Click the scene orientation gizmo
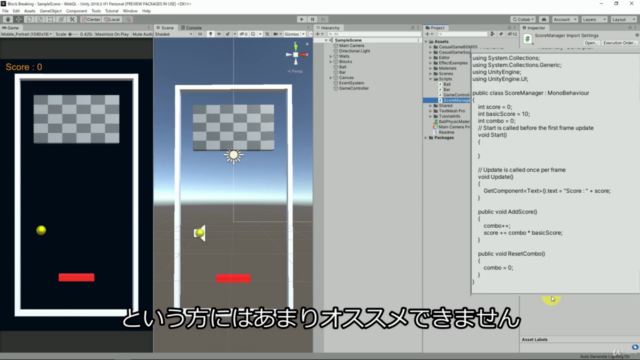 296,54
